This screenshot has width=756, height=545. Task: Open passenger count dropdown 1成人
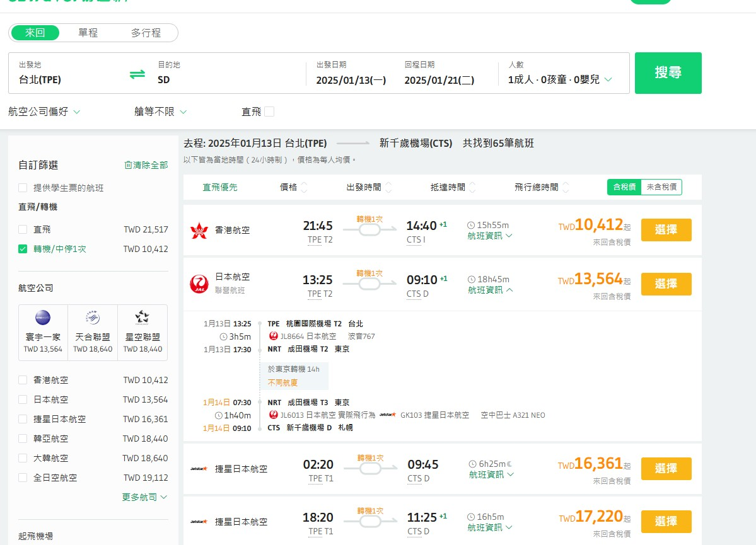560,79
